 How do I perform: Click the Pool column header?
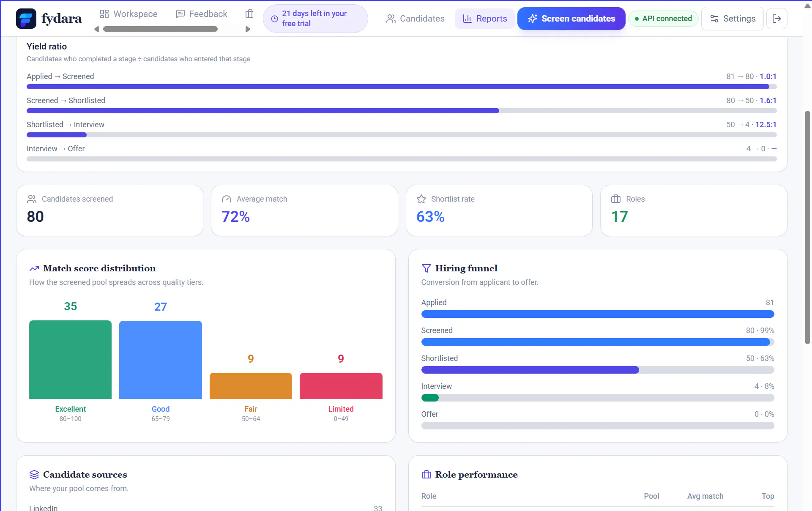(x=651, y=496)
